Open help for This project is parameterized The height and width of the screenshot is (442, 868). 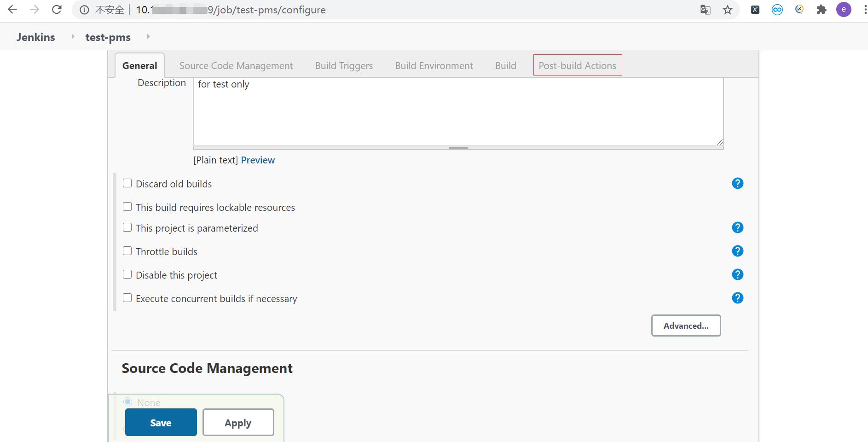click(x=738, y=227)
